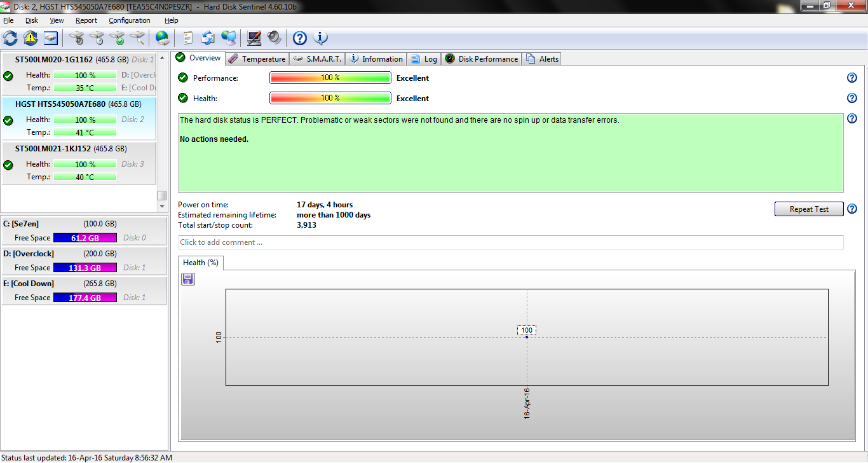Select the C: [Se7en] partition
The height and width of the screenshot is (463, 868).
pyautogui.click(x=84, y=231)
